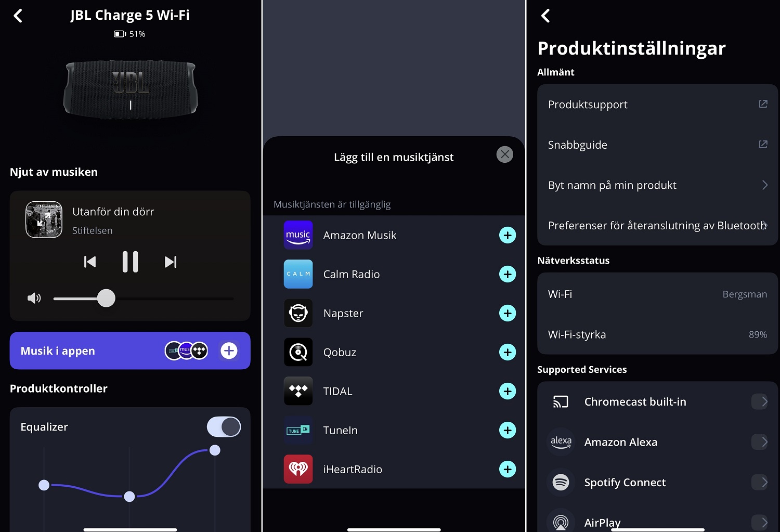Select the iHeartRadio list entry
This screenshot has height=532, width=780.
coord(394,469)
